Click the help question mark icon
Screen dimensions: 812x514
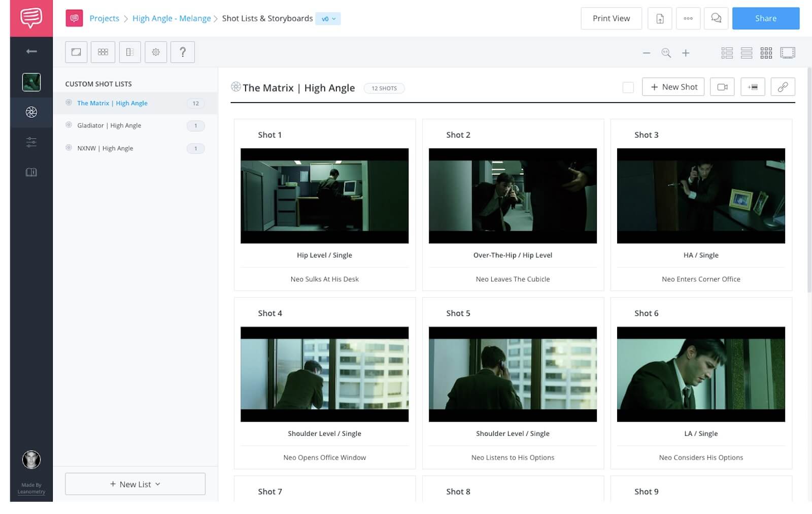(x=183, y=51)
